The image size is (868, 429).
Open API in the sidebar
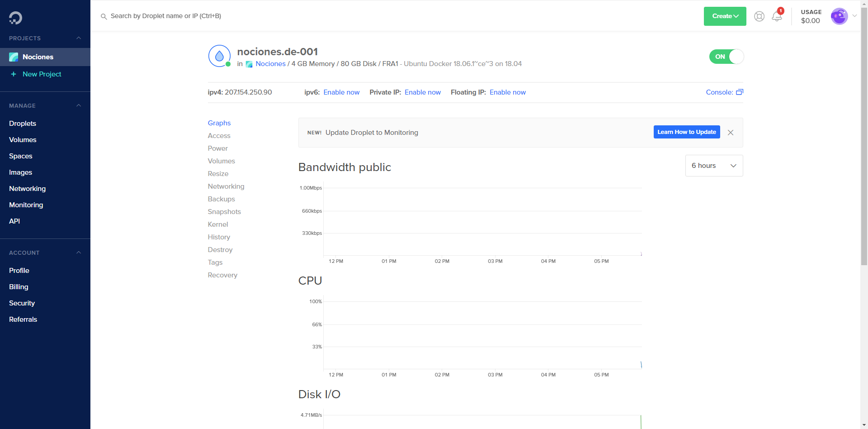coord(14,221)
